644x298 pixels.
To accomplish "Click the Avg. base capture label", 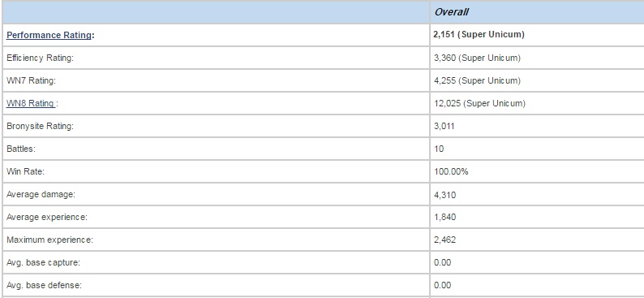I will pos(43,262).
